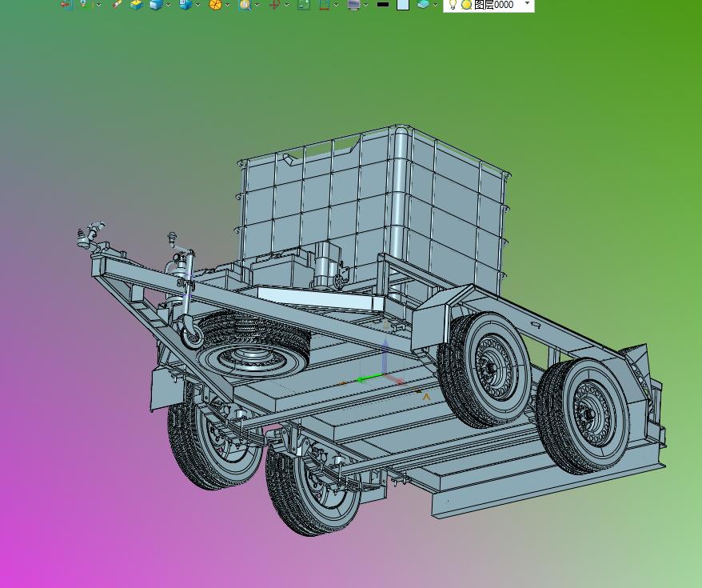Expand dropdown beside red crosshair icon
Viewport: 702px width, 588px height.
[x=286, y=5]
